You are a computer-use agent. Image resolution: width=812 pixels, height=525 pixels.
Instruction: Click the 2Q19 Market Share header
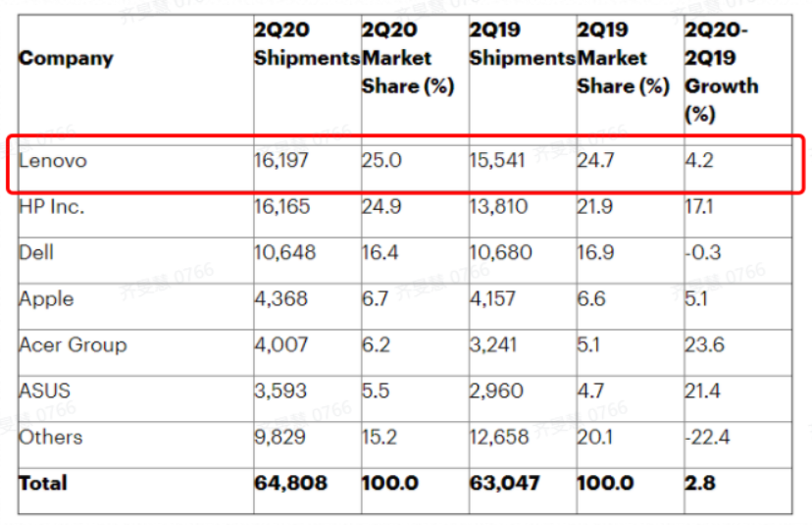tap(623, 58)
